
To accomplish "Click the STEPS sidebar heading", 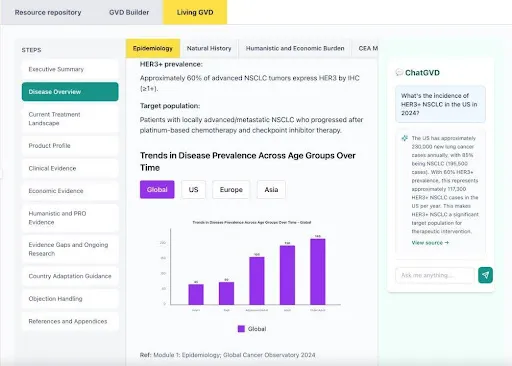I will coord(31,50).
